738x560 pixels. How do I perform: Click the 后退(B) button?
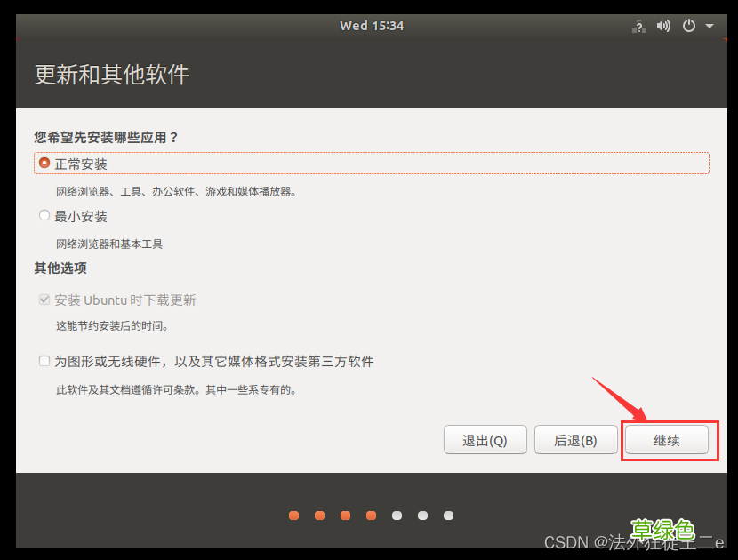[x=575, y=439]
